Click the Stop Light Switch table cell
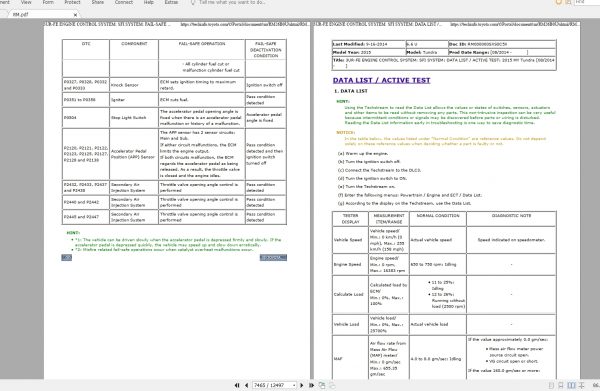Screen dimensions: 600x391 [x=134, y=117]
